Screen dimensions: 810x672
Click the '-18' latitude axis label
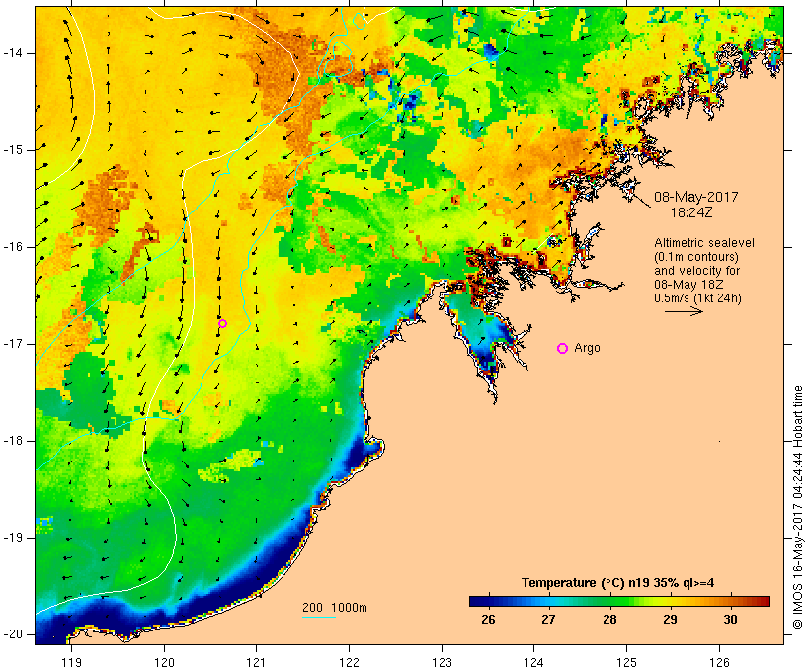[x=12, y=441]
